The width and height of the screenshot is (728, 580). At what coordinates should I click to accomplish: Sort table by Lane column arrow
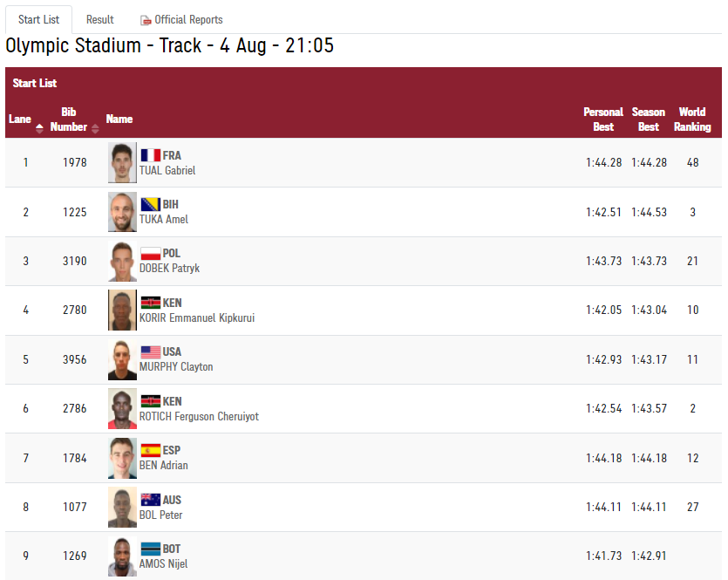[x=39, y=128]
